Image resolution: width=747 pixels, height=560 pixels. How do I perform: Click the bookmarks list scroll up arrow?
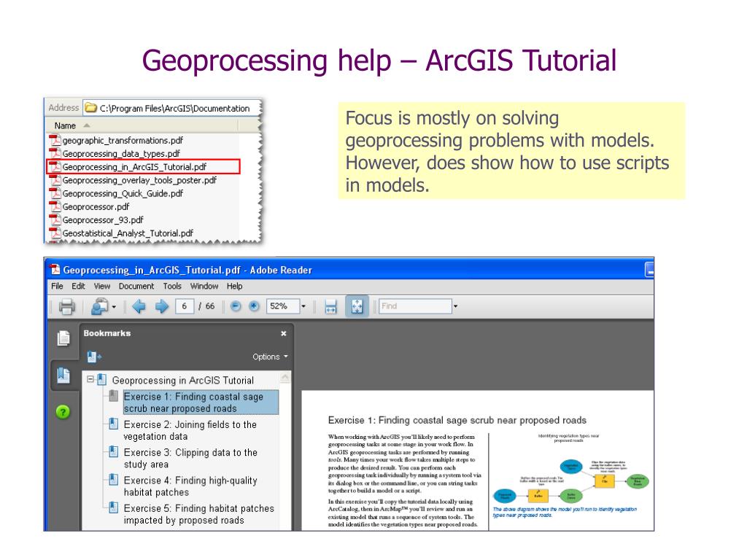click(x=285, y=378)
